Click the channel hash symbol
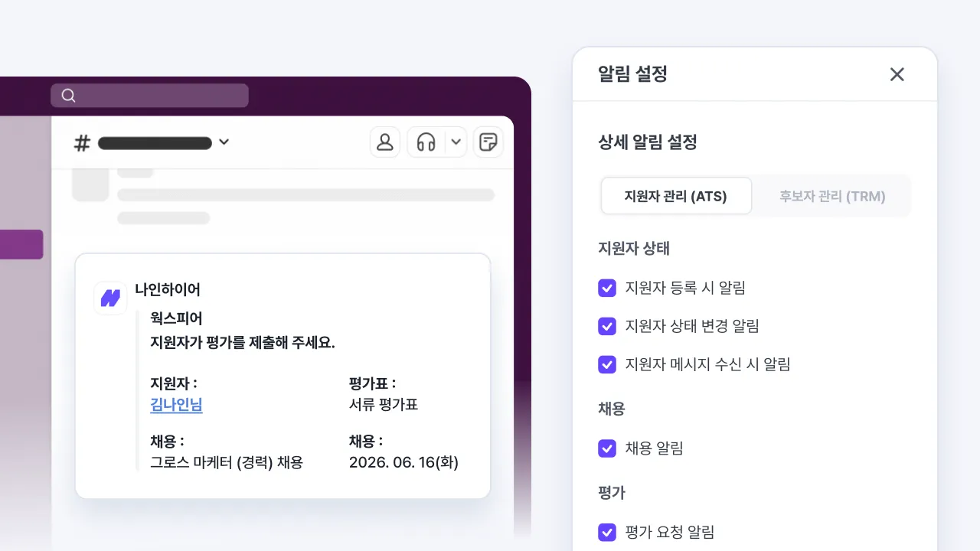This screenshot has width=980, height=551. [82, 142]
